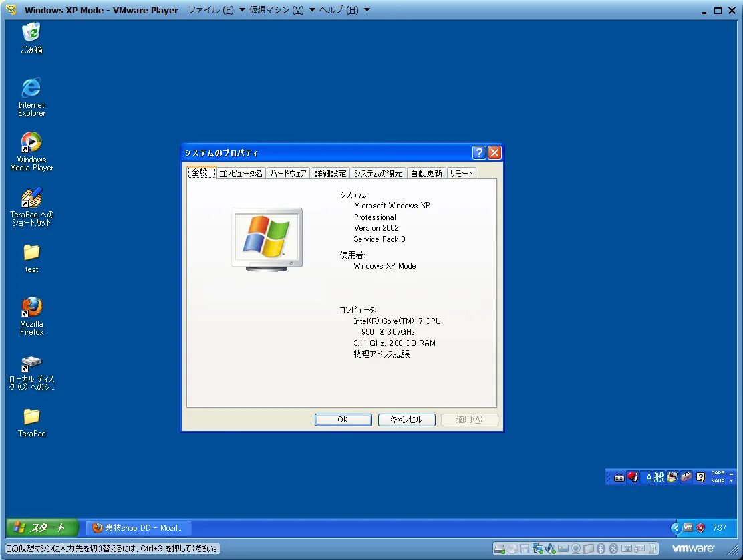Select the 全般 tab in System Properties
The height and width of the screenshot is (560, 743).
[201, 172]
